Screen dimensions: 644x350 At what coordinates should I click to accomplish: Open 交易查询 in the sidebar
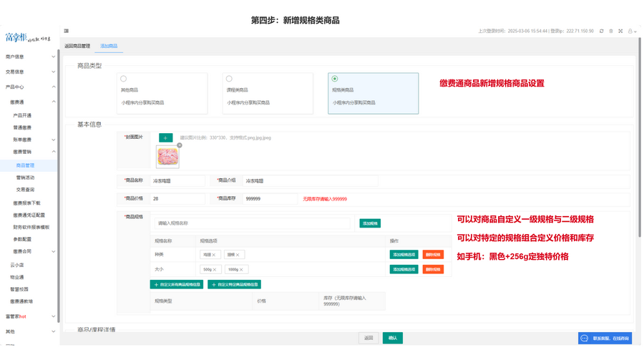[25, 190]
